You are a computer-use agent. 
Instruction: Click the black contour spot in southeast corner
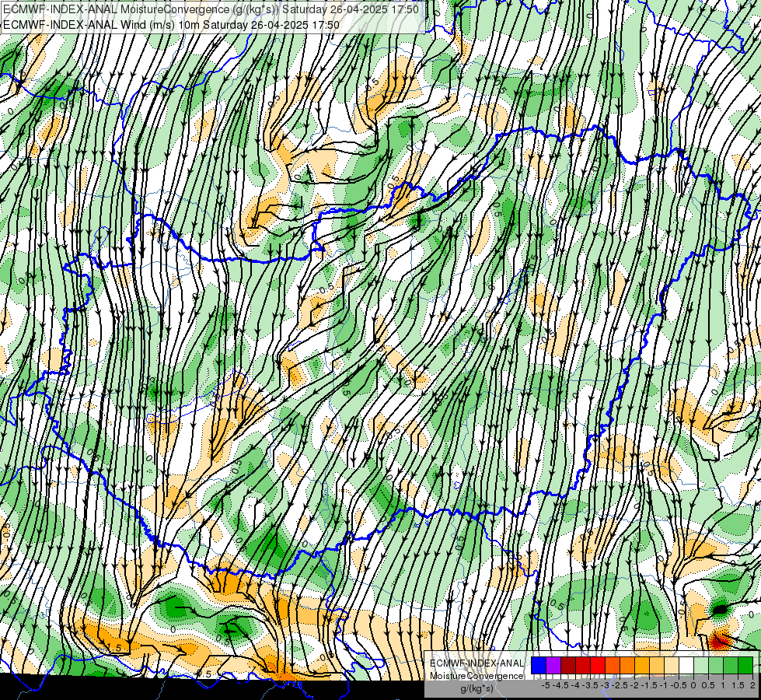point(721,609)
